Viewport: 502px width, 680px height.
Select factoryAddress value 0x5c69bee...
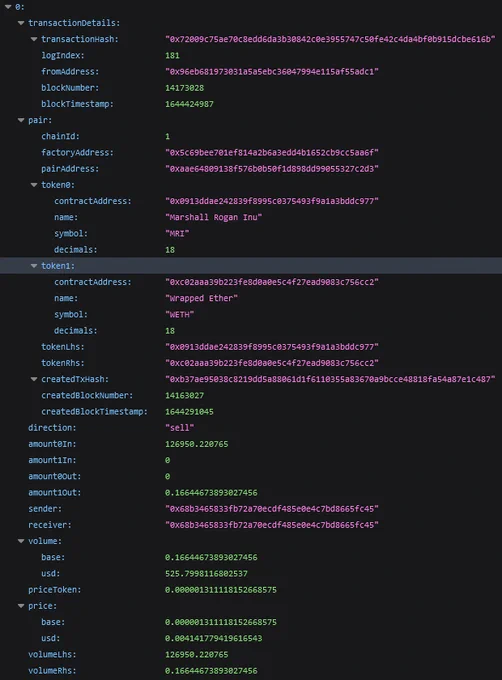pyautogui.click(x=272, y=153)
